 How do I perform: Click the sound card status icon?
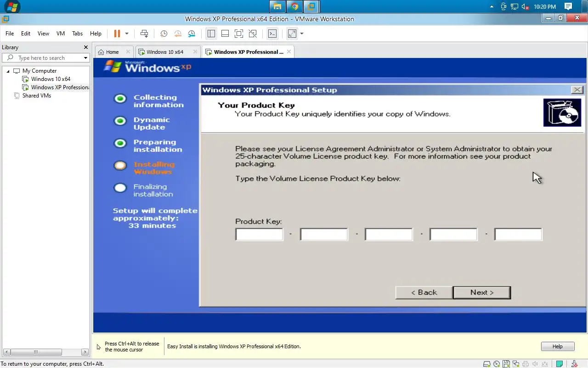click(535, 364)
